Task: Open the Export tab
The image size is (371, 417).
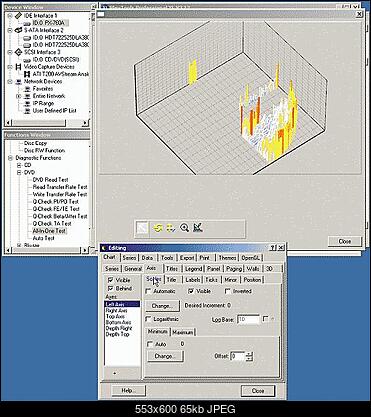Action: (187, 258)
